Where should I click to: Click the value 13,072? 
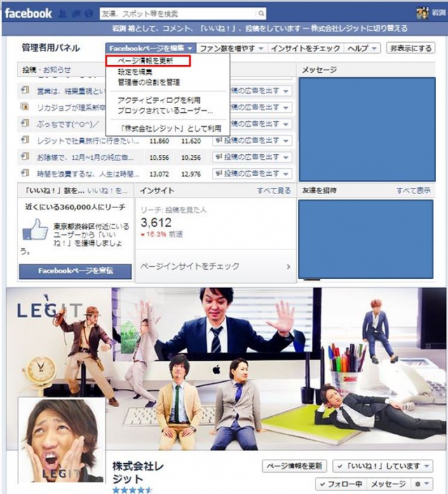coord(159,174)
